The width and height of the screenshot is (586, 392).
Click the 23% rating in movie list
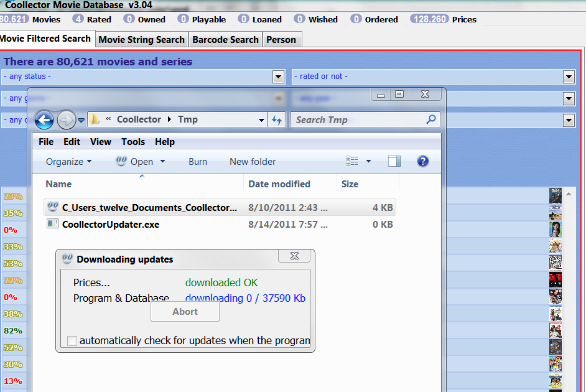(x=13, y=197)
